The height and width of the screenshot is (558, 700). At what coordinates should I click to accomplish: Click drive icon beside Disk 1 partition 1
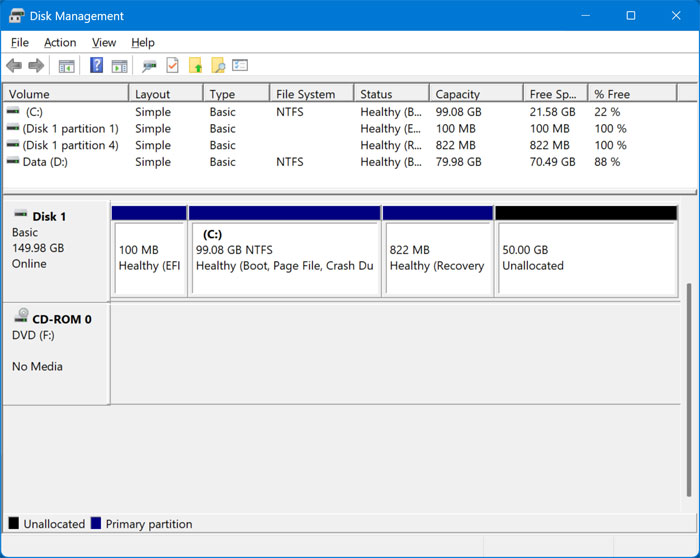[13, 128]
